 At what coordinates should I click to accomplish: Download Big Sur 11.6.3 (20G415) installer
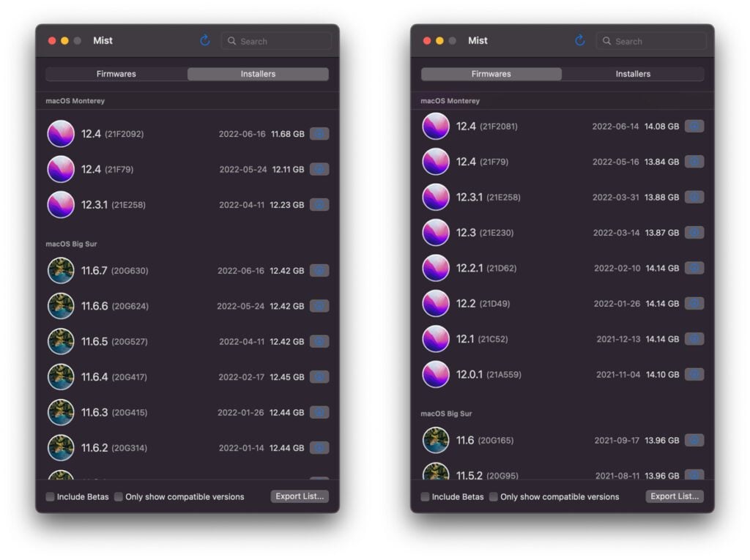[319, 412]
